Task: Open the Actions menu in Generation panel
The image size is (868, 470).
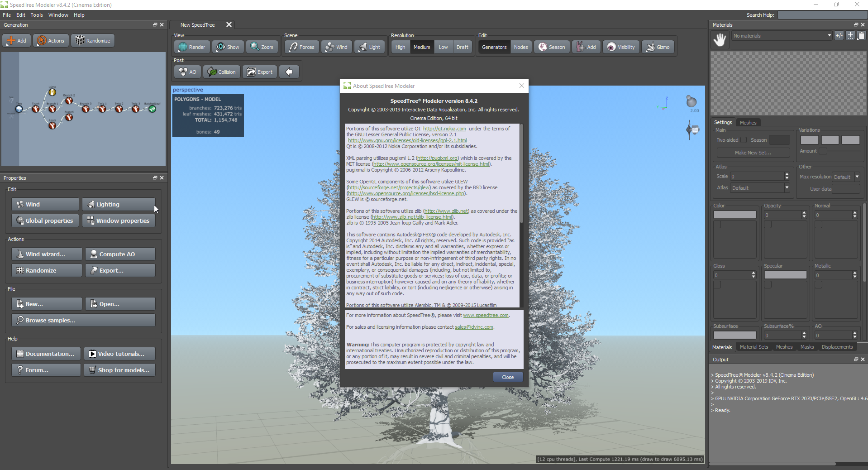Action: pos(51,41)
